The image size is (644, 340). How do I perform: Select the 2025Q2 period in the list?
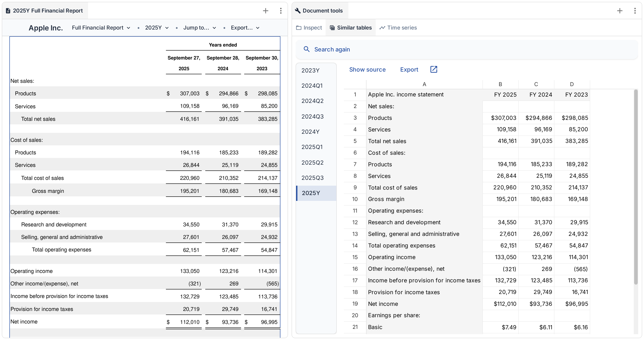316,162
